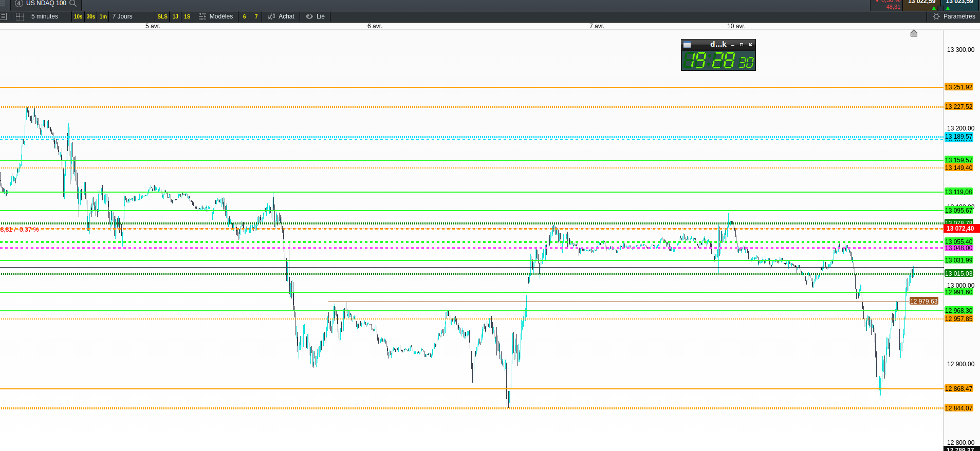Image resolution: width=980 pixels, height=451 pixels.
Task: Click the 10 avr. date marker
Action: point(736,26)
